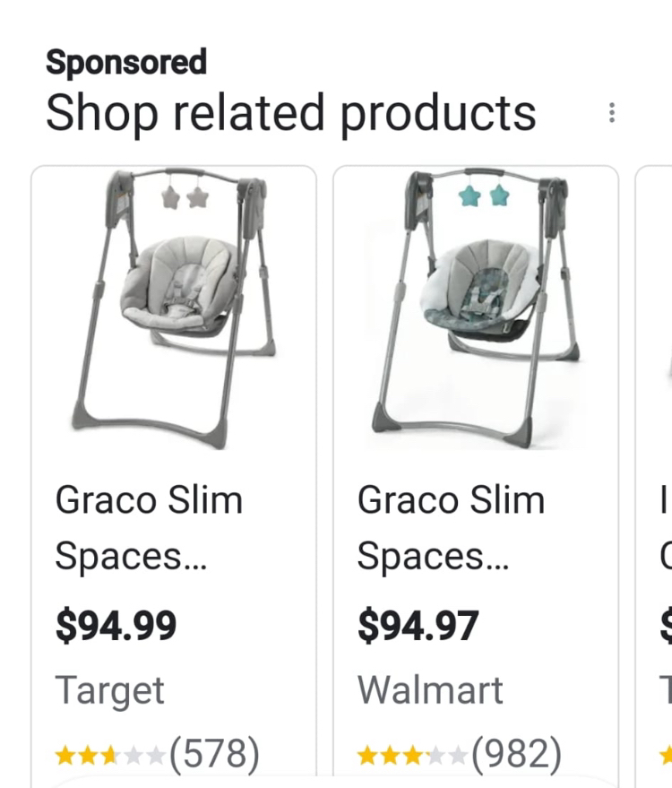
Task: Open the Walmart store link
Action: point(430,689)
